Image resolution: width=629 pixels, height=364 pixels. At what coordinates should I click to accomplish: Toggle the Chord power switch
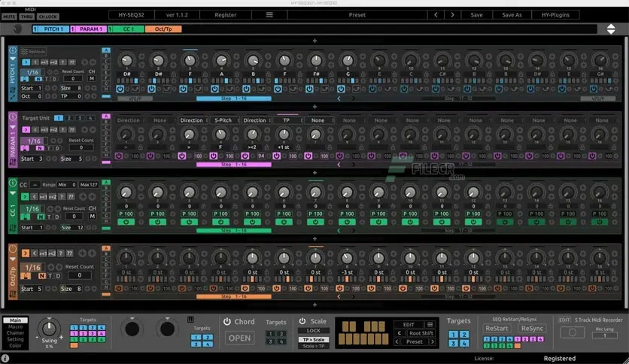pos(227,321)
